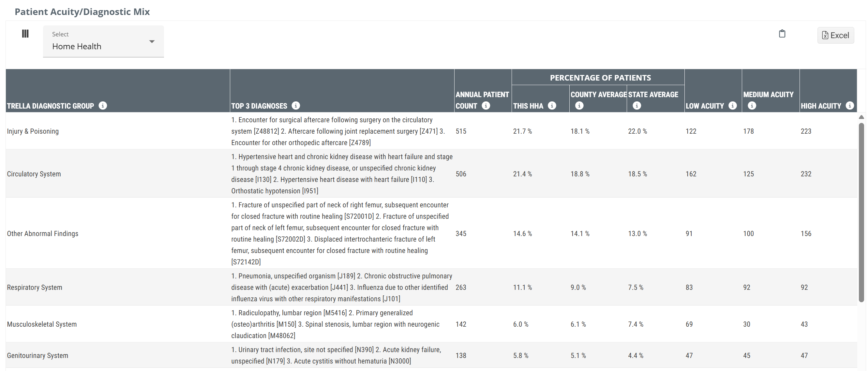868x371 pixels.
Task: Click the clipboard copy icon
Action: 782,34
